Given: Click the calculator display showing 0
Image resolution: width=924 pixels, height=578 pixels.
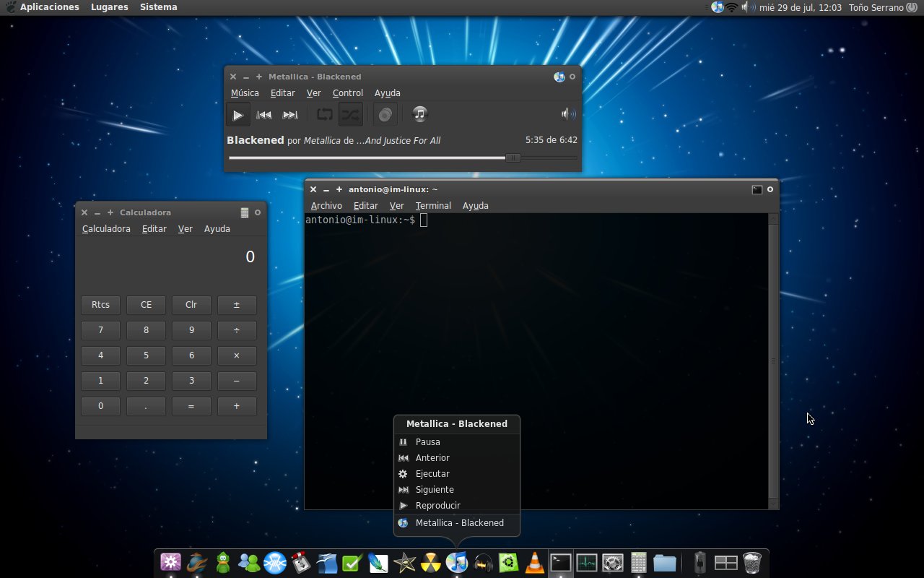Looking at the screenshot, I should coord(171,257).
